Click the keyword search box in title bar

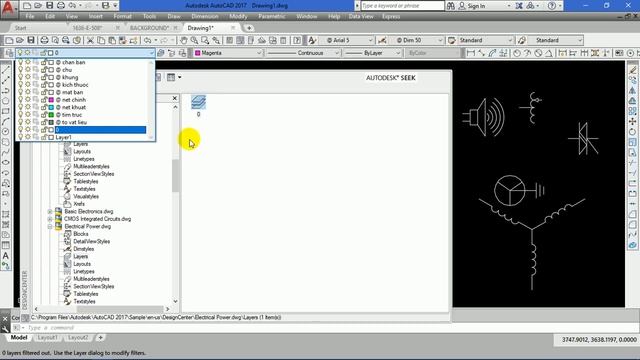click(x=402, y=6)
